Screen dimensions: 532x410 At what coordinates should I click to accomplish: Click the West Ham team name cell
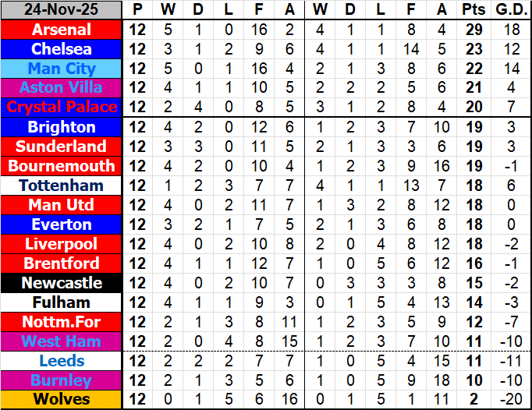point(62,341)
